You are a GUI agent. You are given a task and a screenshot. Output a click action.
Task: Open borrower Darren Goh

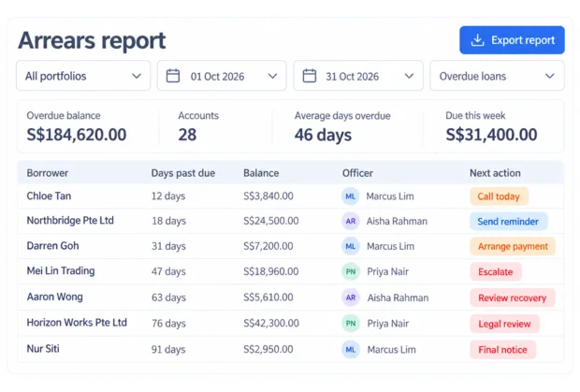click(53, 246)
